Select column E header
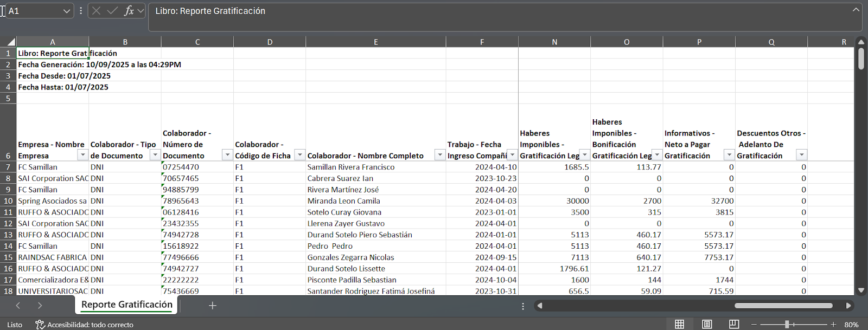 376,42
